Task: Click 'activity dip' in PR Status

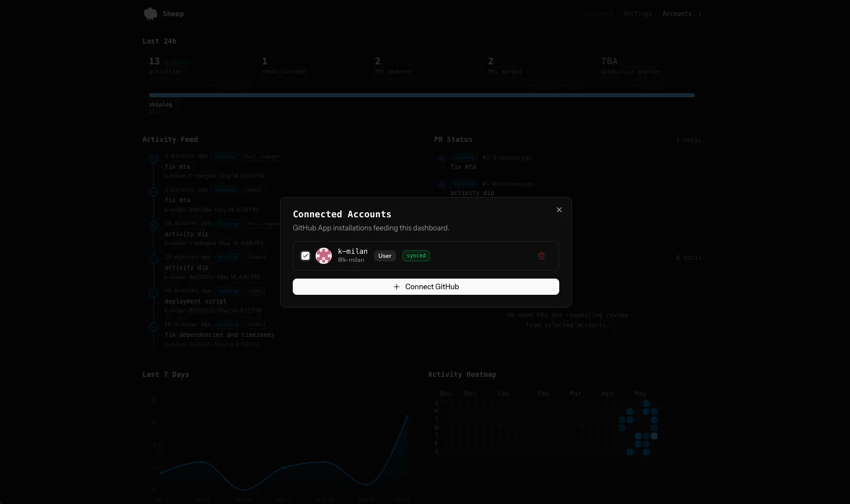Action: tap(472, 193)
